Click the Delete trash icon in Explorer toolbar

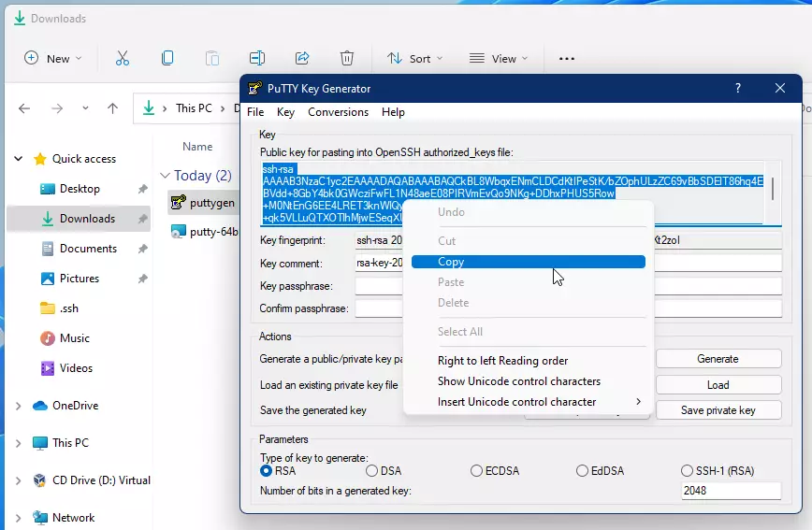click(347, 58)
